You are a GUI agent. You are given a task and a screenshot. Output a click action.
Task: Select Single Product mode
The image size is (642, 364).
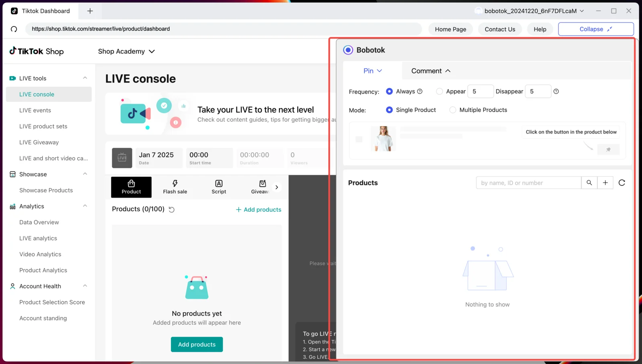(x=389, y=110)
